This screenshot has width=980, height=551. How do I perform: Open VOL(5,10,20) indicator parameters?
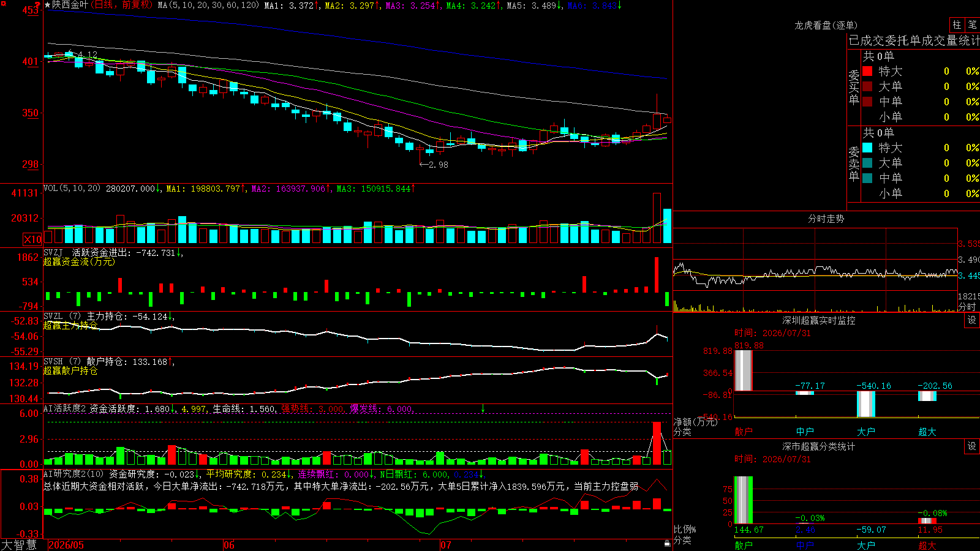72,189
